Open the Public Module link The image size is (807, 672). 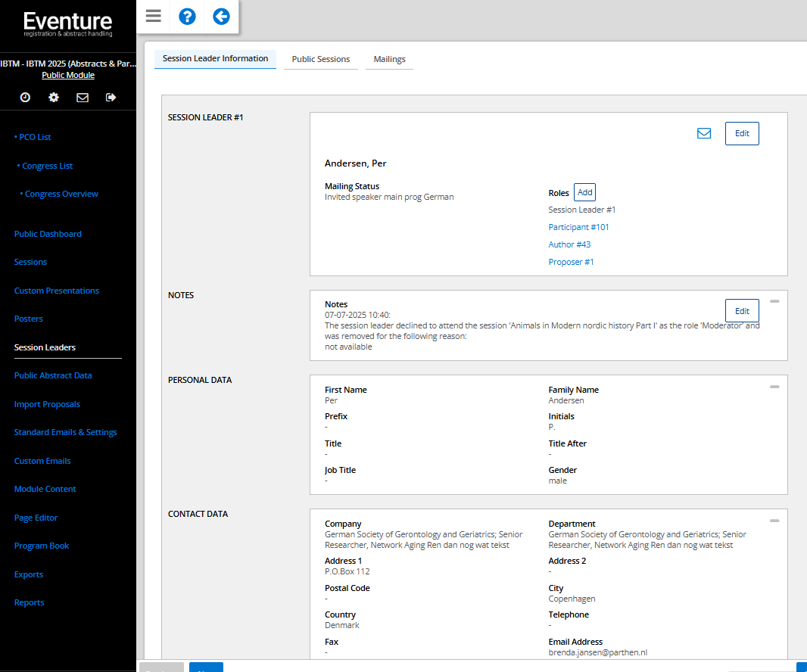[68, 75]
